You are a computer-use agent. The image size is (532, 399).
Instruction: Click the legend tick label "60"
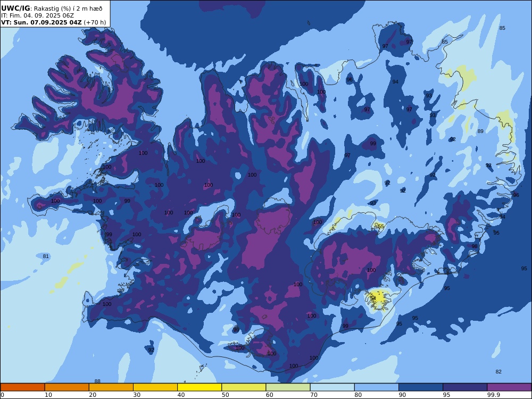point(270,395)
